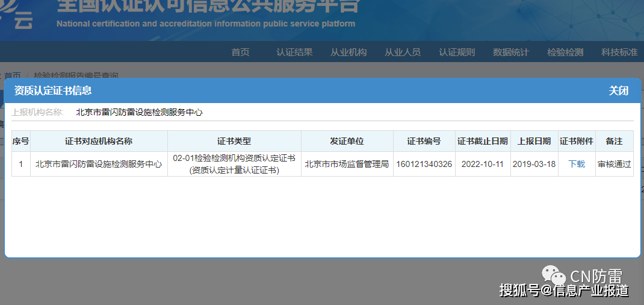644x305 pixels.
Task: Open the 数据统计 navigation menu
Action: point(511,52)
